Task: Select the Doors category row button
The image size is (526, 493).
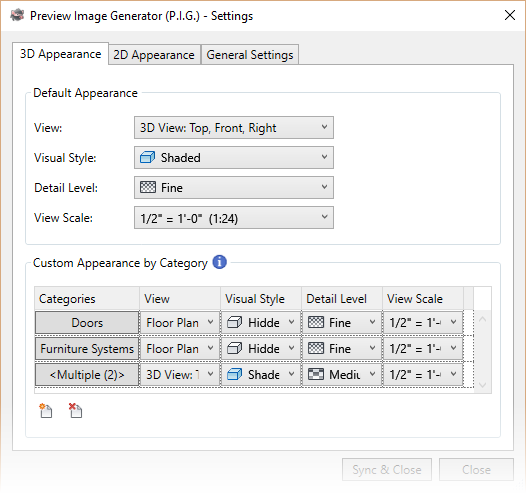Action: 87,322
